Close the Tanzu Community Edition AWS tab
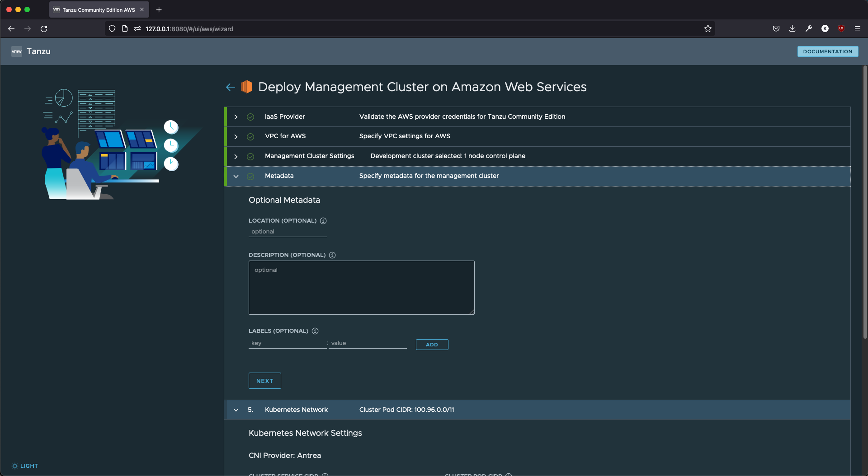 point(142,9)
